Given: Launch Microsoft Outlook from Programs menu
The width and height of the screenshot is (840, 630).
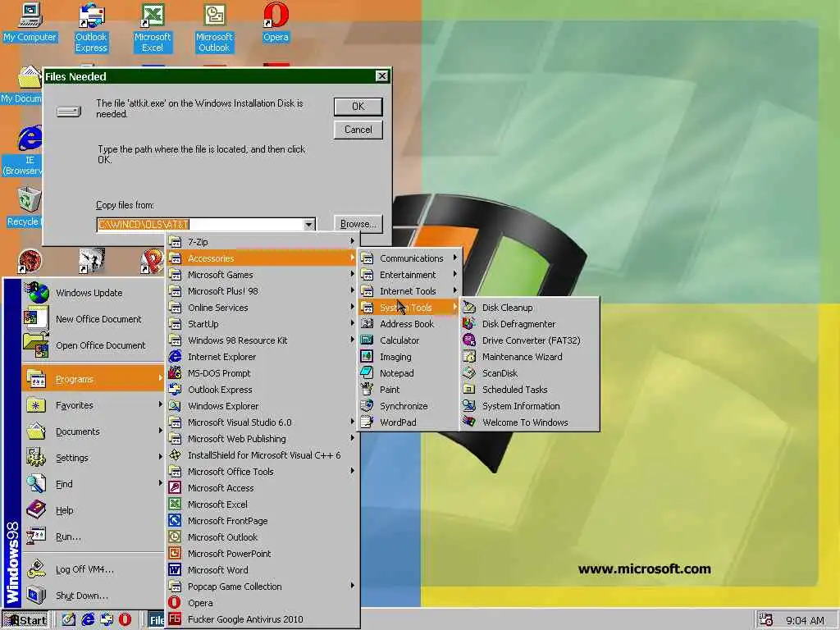Looking at the screenshot, I should [x=262, y=536].
